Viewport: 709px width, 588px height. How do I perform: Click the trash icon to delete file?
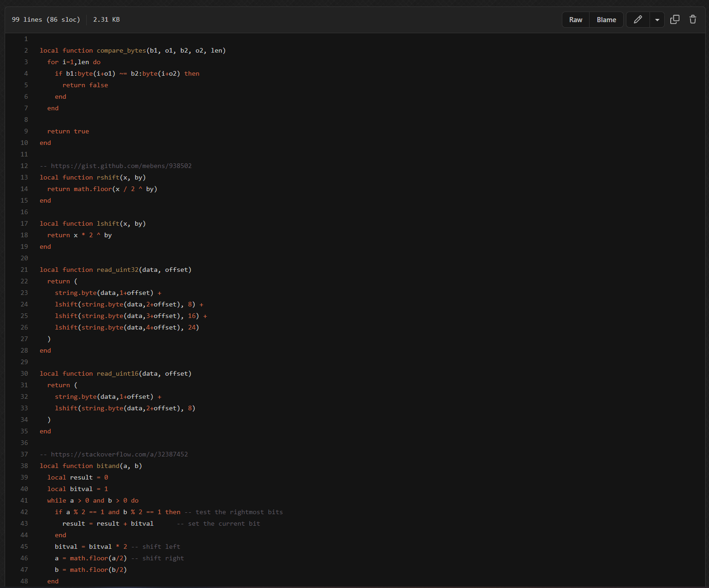[x=692, y=19]
